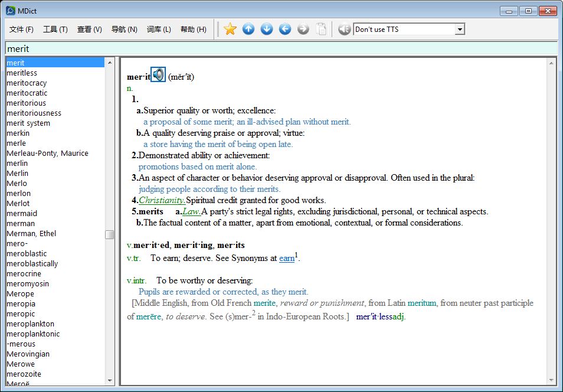Image resolution: width=563 pixels, height=392 pixels.
Task: Follow the 'earn' synonym link
Action: click(x=287, y=259)
